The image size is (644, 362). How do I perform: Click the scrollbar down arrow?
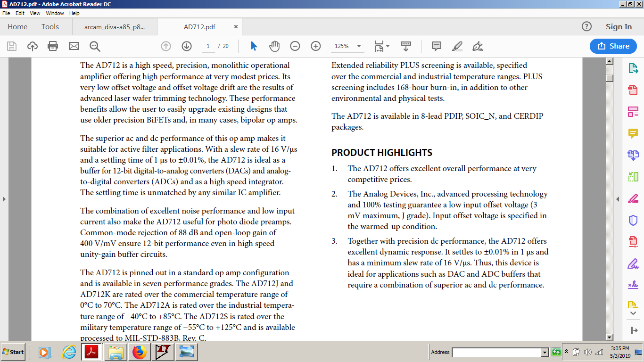click(610, 337)
